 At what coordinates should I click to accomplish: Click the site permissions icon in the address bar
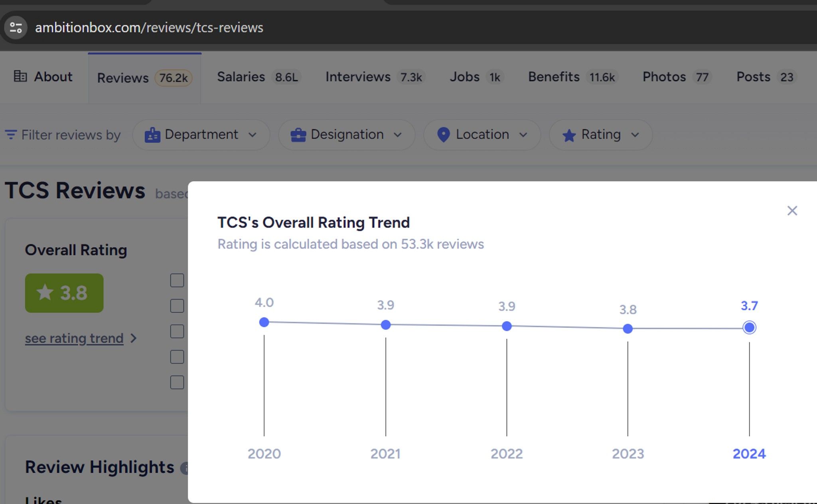[x=16, y=28]
